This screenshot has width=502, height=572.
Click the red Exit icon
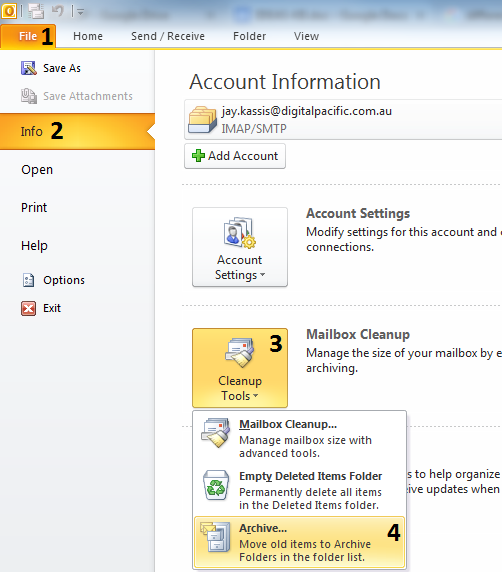pos(28,308)
